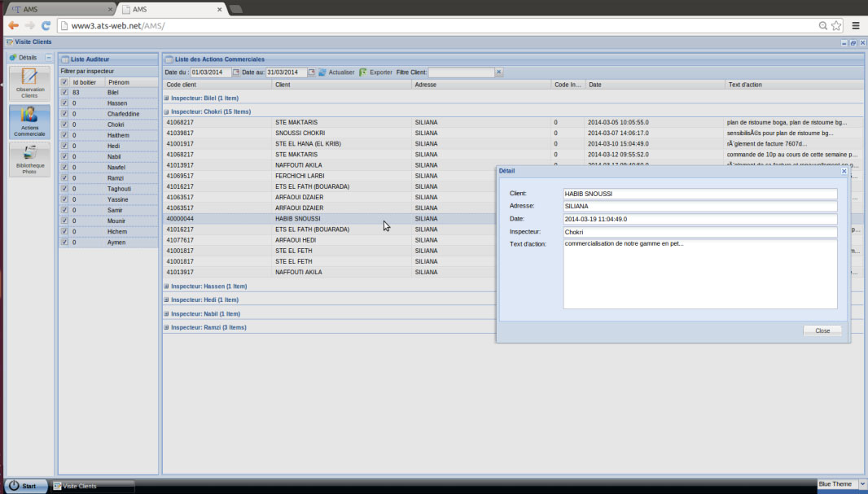Click the Actualiser refresh icon
The image size is (868, 494).
click(322, 72)
